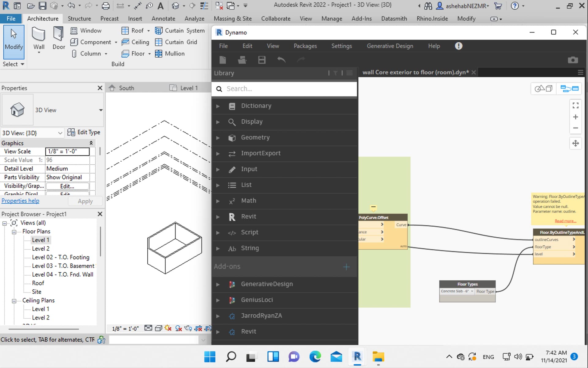Select the Door tool in Revit ribbon
This screenshot has width=588, height=368.
pyautogui.click(x=58, y=38)
